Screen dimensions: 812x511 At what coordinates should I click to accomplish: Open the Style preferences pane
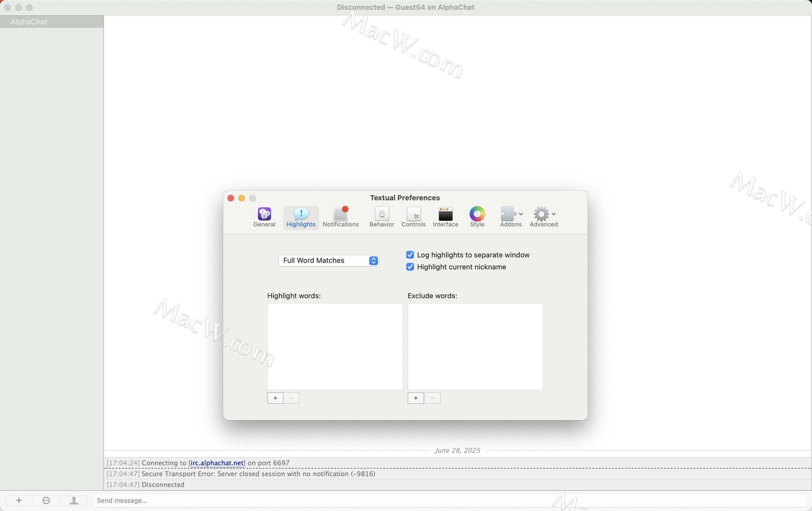477,217
